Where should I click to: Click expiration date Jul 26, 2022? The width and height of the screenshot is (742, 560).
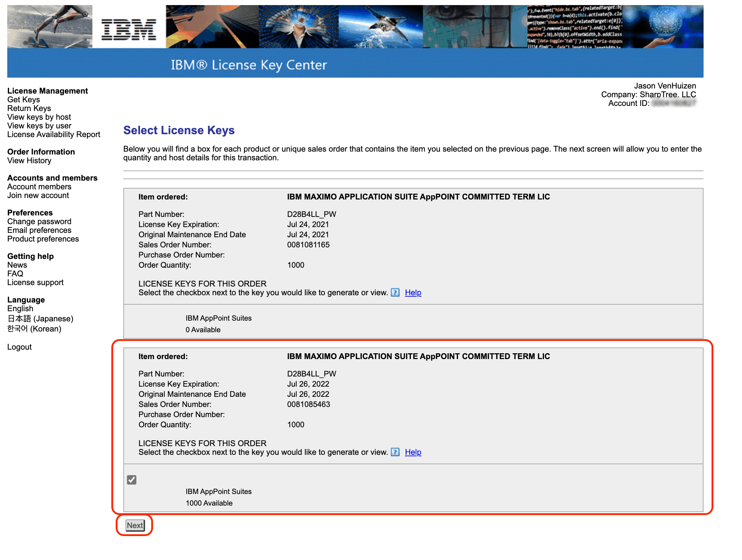308,384
